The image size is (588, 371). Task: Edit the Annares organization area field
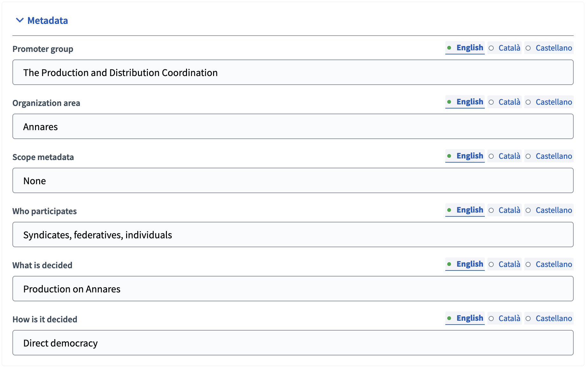pyautogui.click(x=292, y=126)
